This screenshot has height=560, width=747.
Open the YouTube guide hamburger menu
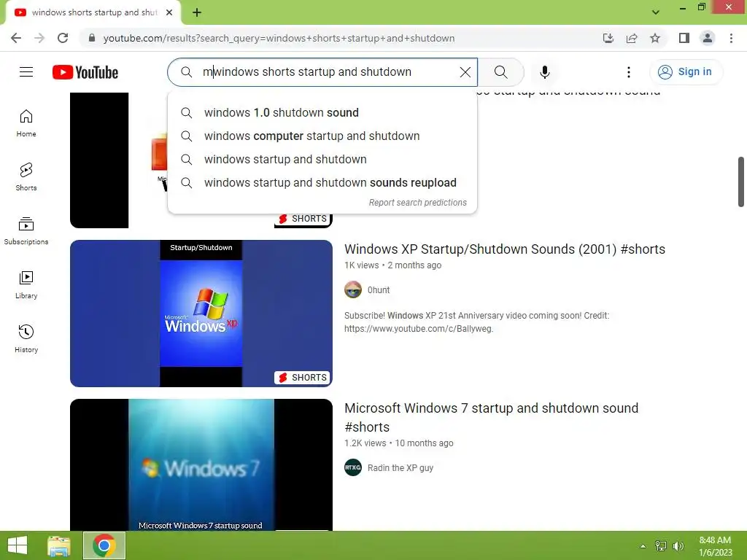click(26, 72)
